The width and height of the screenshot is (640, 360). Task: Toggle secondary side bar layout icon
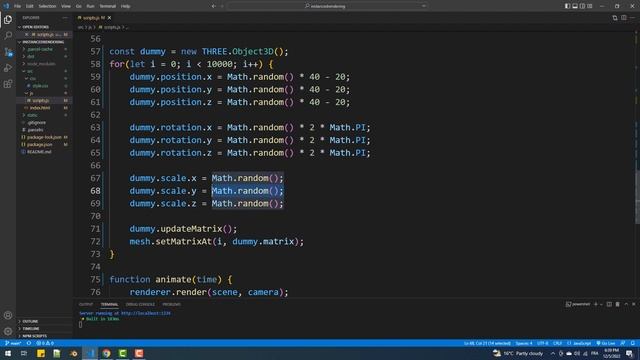(x=582, y=6)
